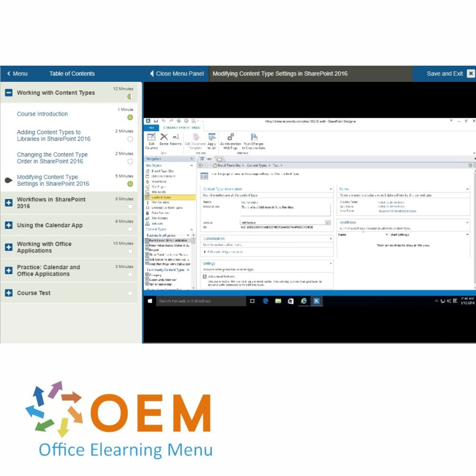Image resolution: width=476 pixels, height=476 pixels.
Task: Click the Working with Content Types half-progress indicator
Action: click(x=130, y=97)
